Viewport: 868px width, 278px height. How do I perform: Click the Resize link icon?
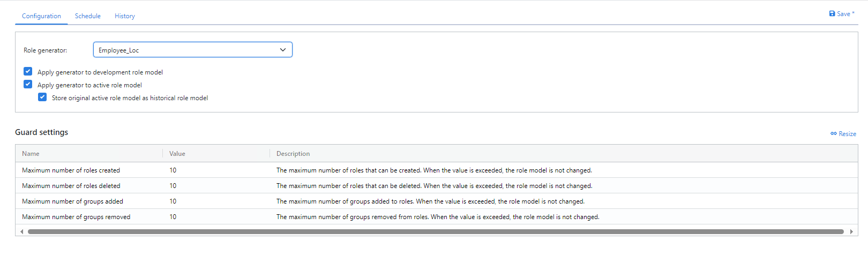click(834, 134)
